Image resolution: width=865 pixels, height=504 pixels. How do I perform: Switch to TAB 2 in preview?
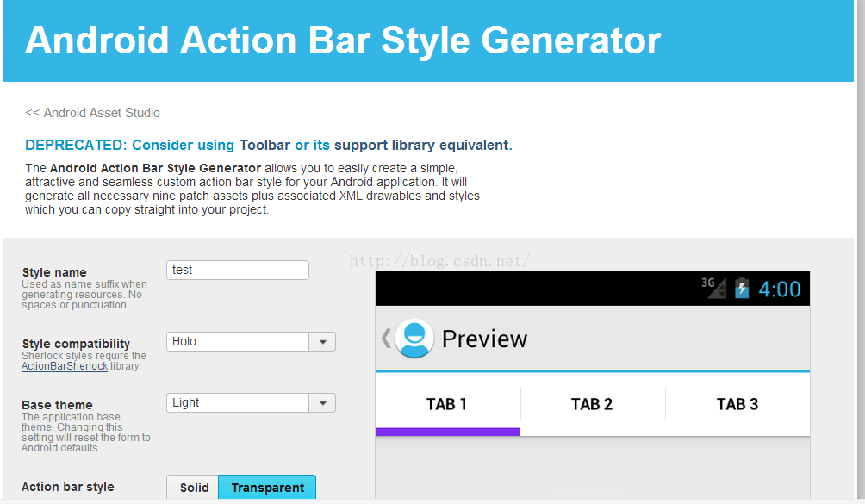point(592,404)
